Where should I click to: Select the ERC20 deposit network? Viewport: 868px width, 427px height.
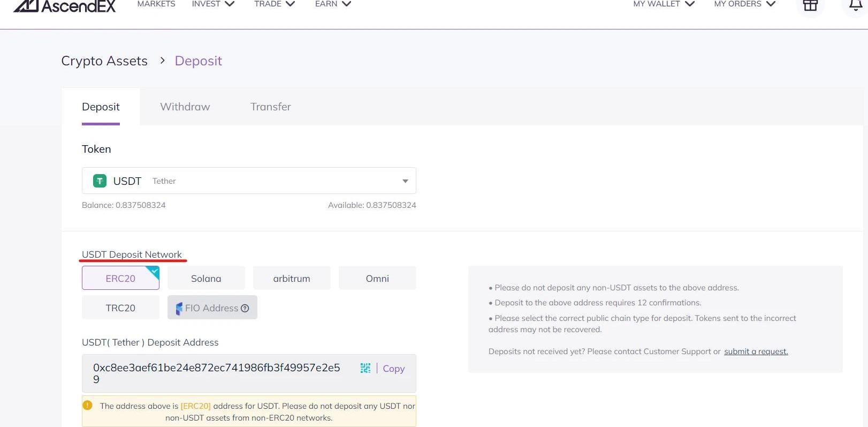click(x=120, y=279)
